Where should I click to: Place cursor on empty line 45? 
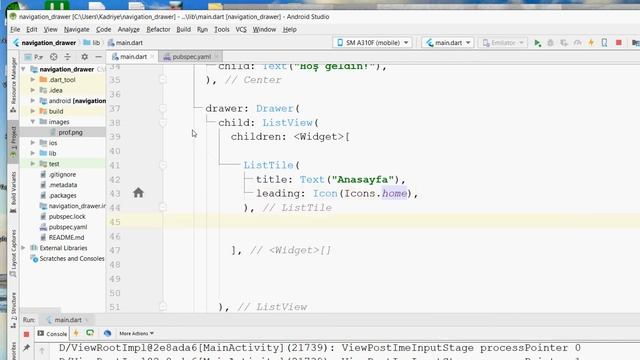pyautogui.click(x=373, y=222)
